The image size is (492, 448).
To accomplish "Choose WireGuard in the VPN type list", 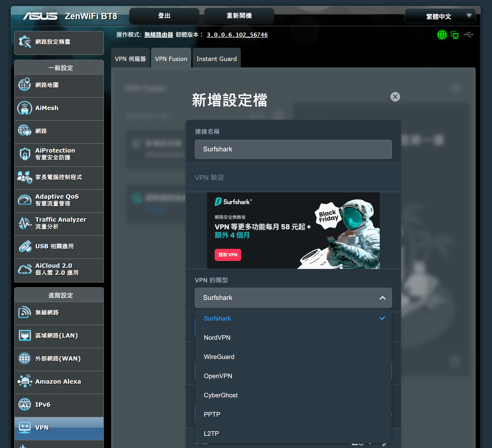I will pos(219,357).
